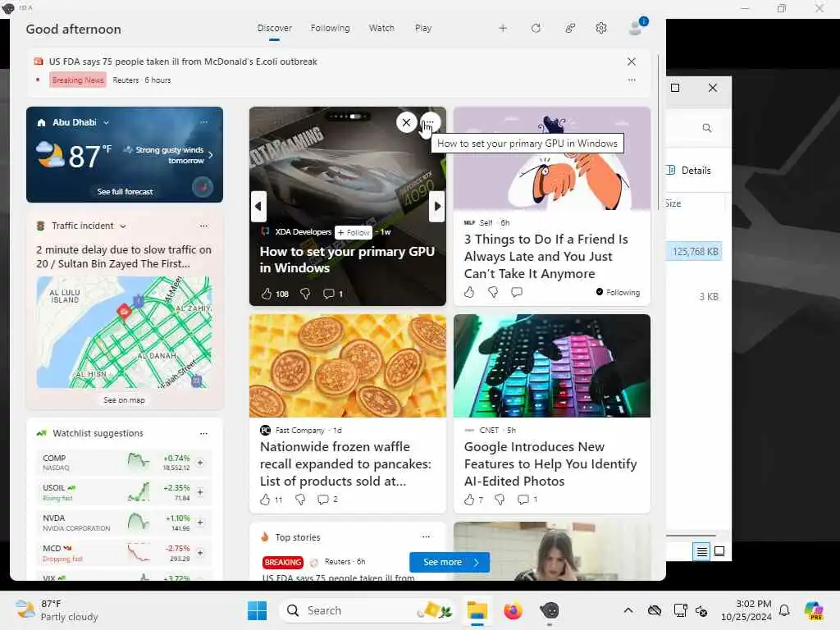
Task: Open the taskbar weather widget
Action: (x=57, y=610)
